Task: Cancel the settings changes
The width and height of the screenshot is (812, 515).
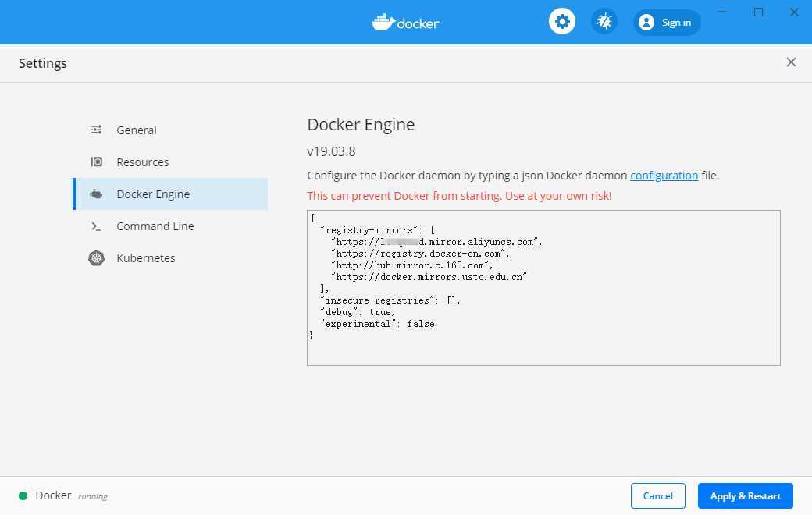Action: tap(657, 495)
